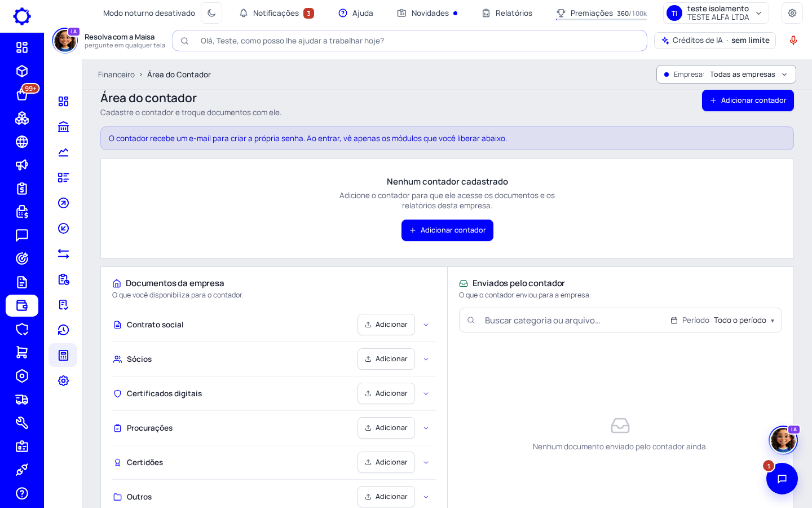Open the teste isolamento account dropdown
Viewport: 812px width, 508px height.
[716, 13]
